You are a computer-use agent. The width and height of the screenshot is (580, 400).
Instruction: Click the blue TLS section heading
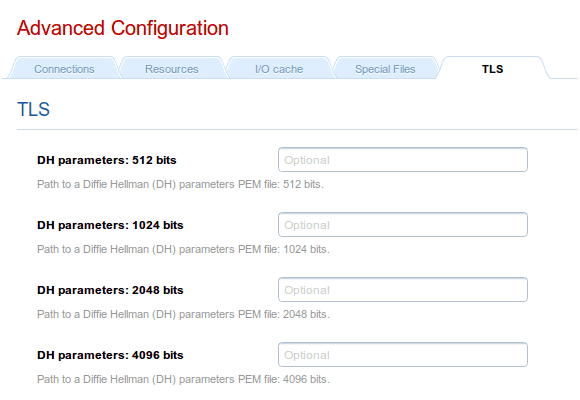pyautogui.click(x=33, y=110)
